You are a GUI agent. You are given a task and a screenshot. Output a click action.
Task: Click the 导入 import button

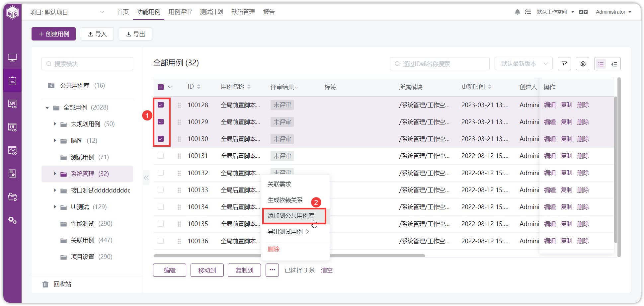(x=97, y=34)
